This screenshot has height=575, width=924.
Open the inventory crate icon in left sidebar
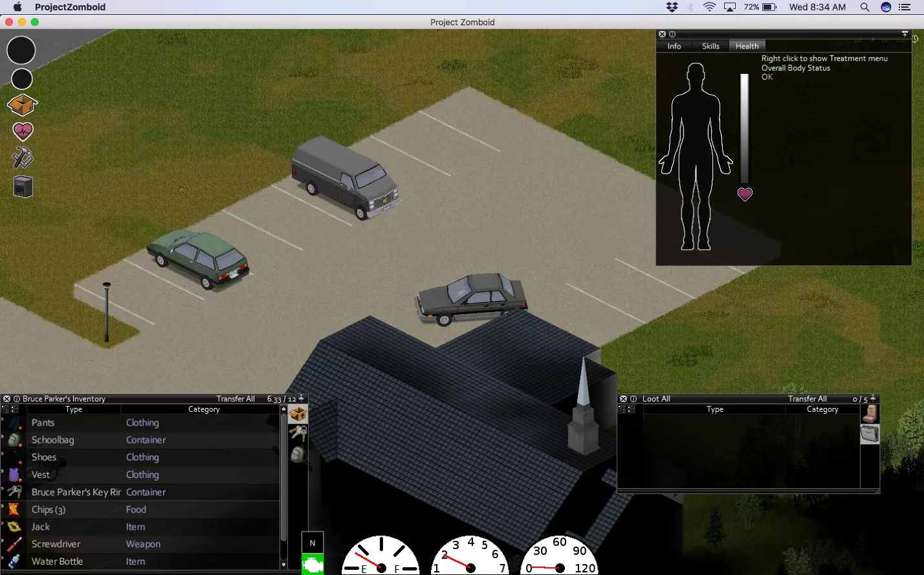pos(22,105)
